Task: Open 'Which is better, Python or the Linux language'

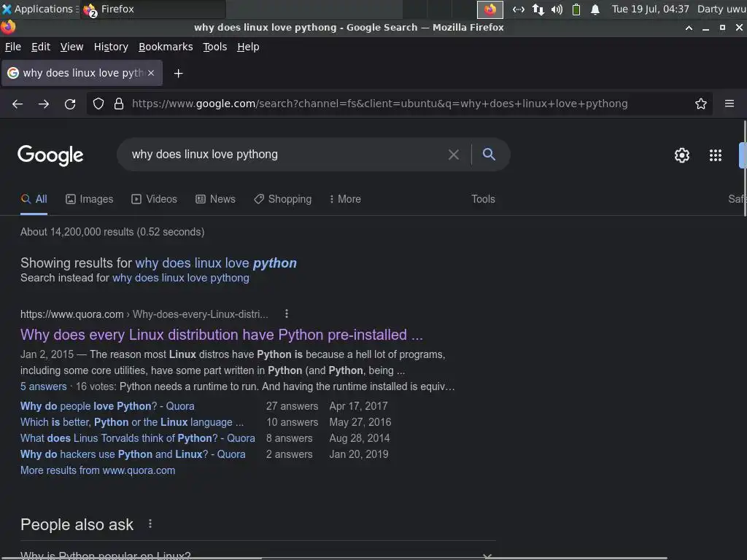Action: point(132,422)
